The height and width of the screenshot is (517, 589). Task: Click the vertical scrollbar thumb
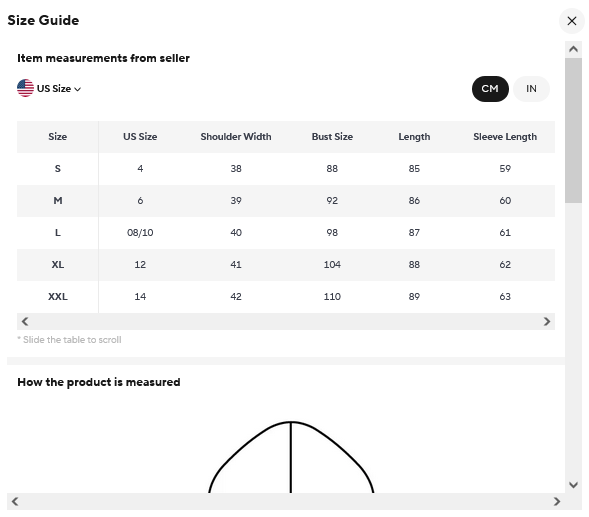[x=573, y=130]
